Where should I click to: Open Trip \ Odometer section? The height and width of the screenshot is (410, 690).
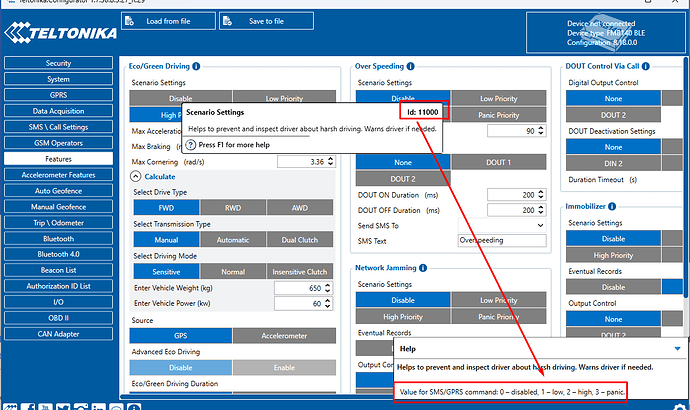(x=59, y=223)
